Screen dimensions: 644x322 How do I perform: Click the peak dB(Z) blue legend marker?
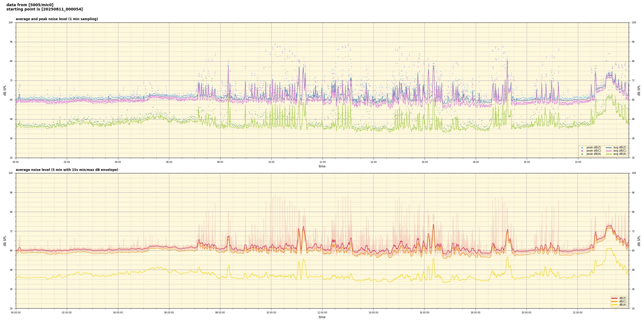point(582,148)
